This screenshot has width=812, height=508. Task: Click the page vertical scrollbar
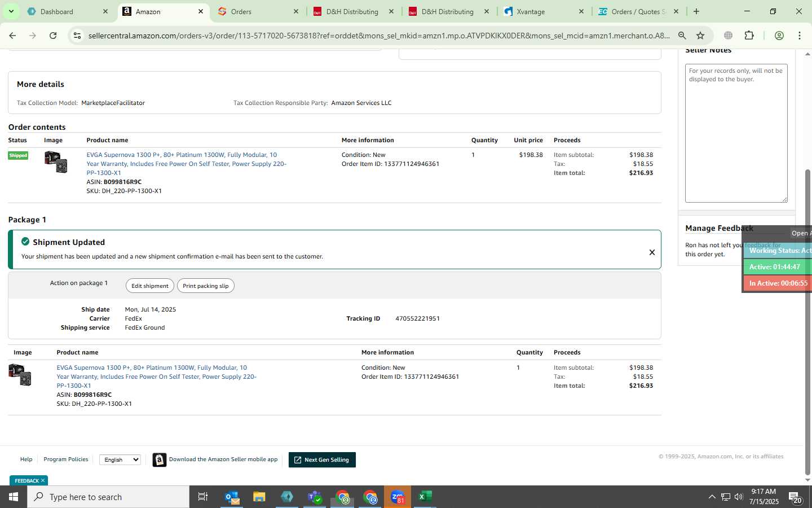point(807,322)
